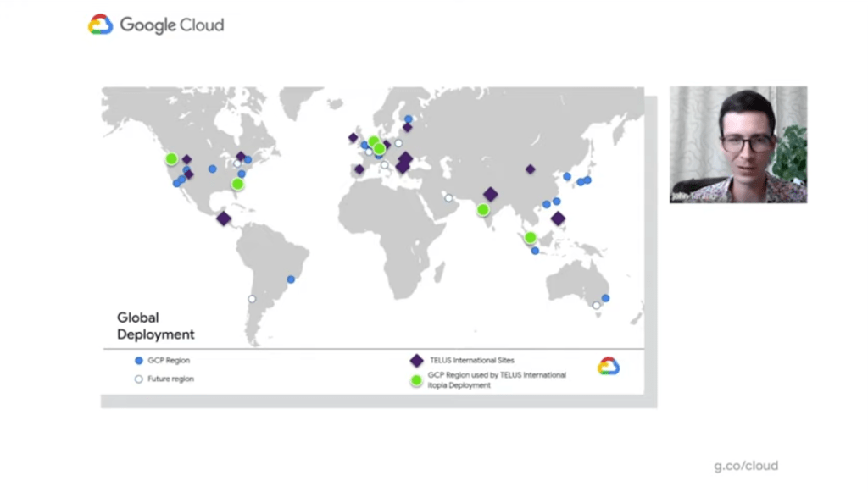Image resolution: width=868 pixels, height=492 pixels.
Task: Toggle the GCP Region legend entry
Action: click(162, 360)
